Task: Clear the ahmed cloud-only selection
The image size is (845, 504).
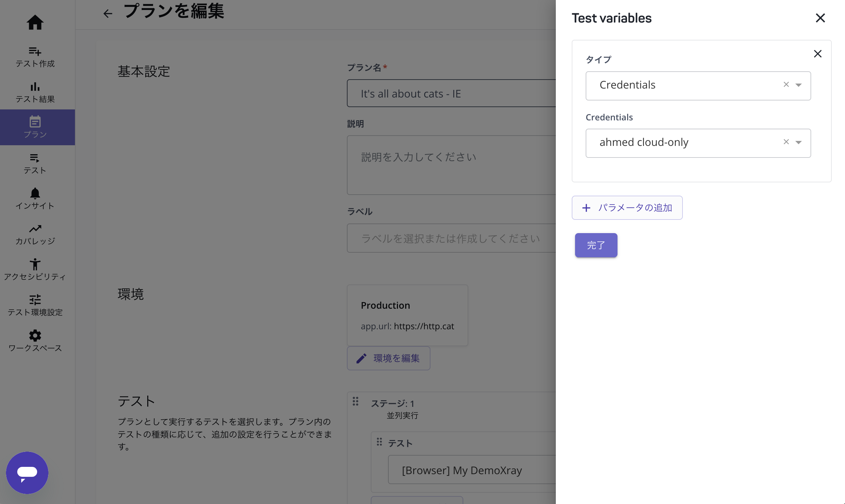Action: (x=786, y=142)
